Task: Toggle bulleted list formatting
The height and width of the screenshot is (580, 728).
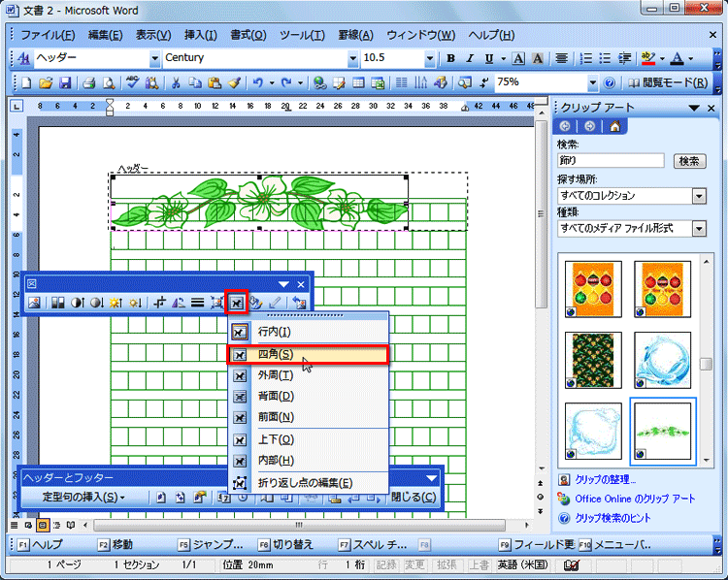Action: pos(605,58)
